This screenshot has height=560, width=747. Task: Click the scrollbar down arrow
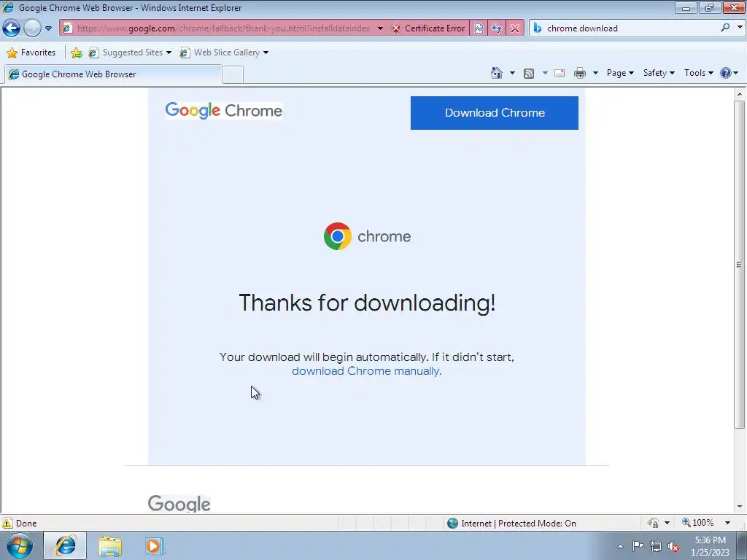pyautogui.click(x=740, y=506)
